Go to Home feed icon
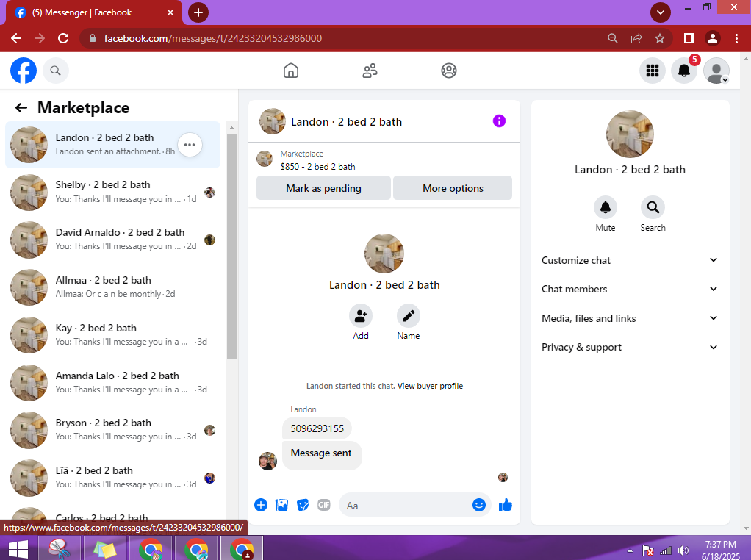Screen dimensions: 751x560 [291, 71]
